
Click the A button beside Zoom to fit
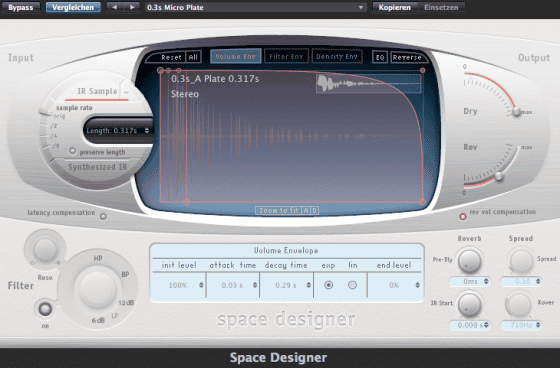(x=306, y=210)
